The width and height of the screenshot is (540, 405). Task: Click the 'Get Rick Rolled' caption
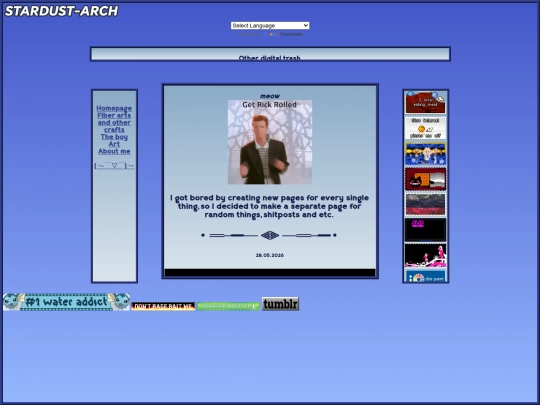tap(269, 105)
